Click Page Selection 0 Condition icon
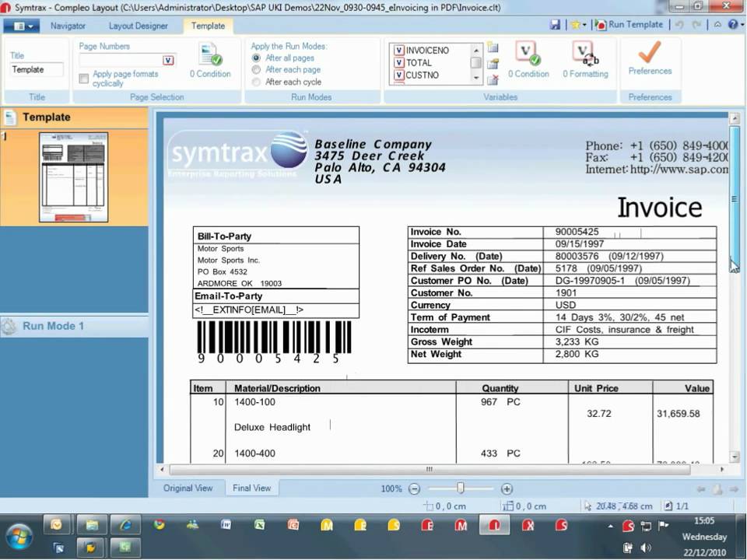The height and width of the screenshot is (560, 747). (x=210, y=60)
